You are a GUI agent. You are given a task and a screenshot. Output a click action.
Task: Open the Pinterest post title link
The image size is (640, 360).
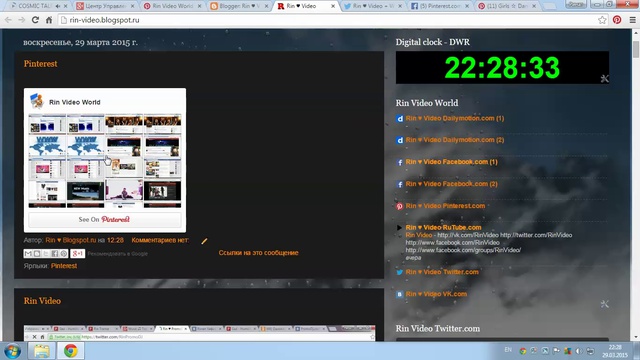(40, 64)
